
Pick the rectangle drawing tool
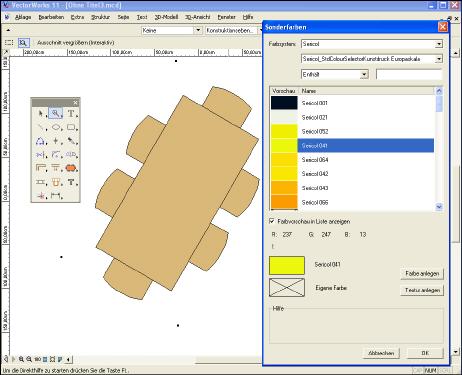(71, 127)
